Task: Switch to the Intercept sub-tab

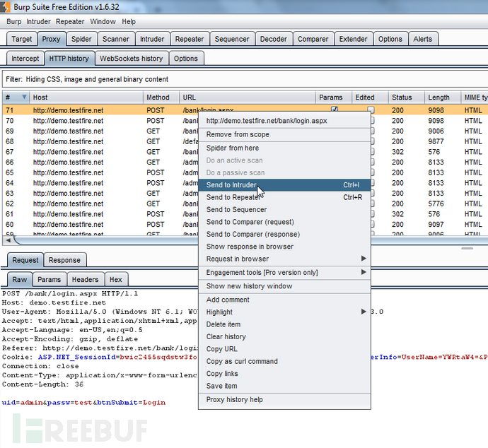Action: coord(25,59)
